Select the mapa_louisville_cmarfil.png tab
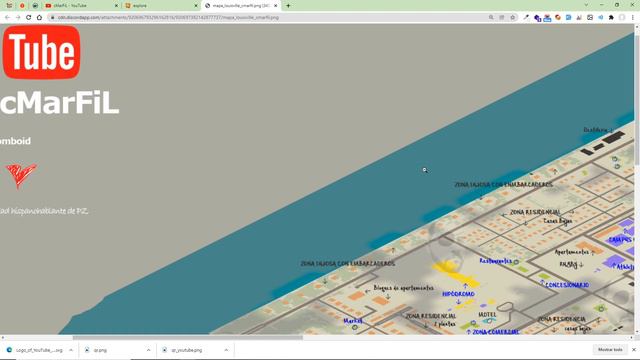The width and height of the screenshot is (640, 360). [241, 6]
